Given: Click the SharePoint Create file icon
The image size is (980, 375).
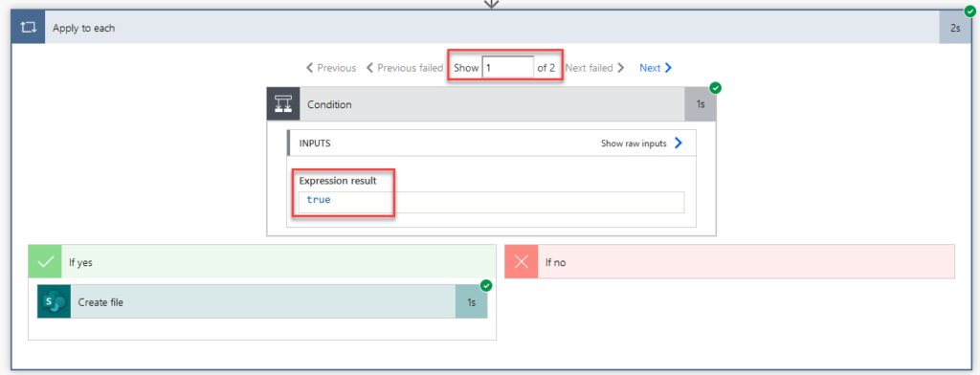Looking at the screenshot, I should 54,302.
